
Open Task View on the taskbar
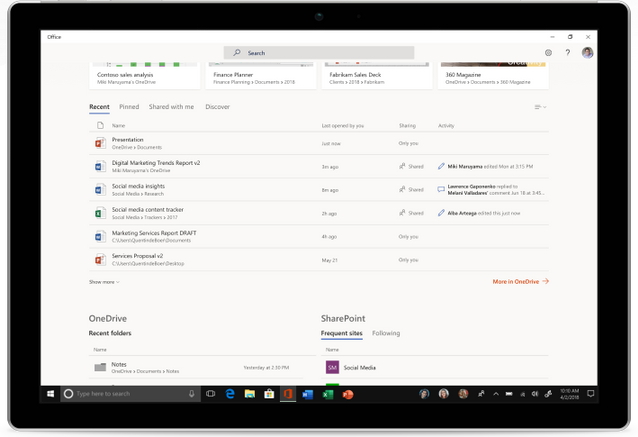pyautogui.click(x=210, y=393)
